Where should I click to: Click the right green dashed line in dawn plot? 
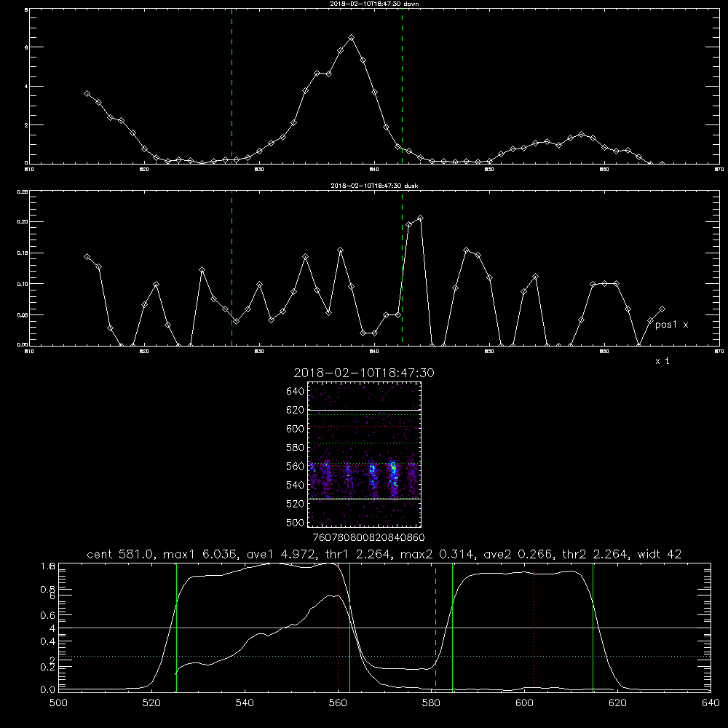[402, 87]
